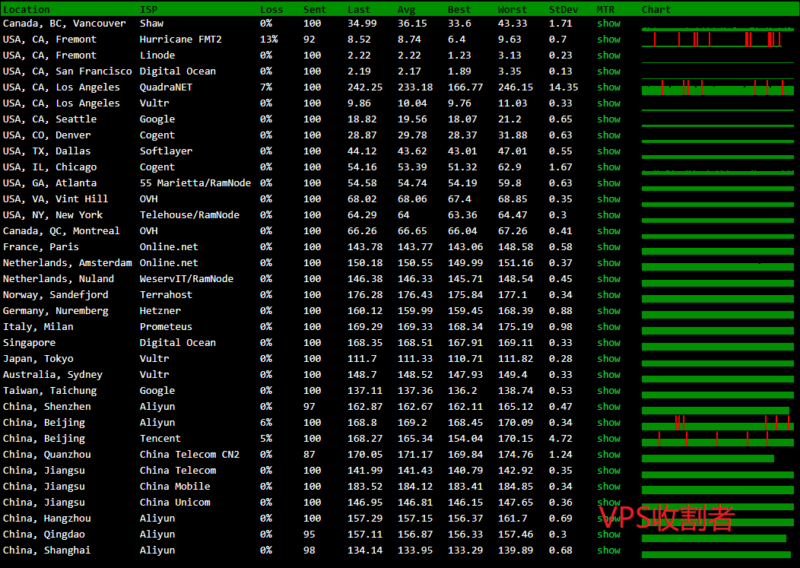The height and width of the screenshot is (568, 800).
Task: Open MTR show link for Fremont Linode
Action: click(x=608, y=55)
